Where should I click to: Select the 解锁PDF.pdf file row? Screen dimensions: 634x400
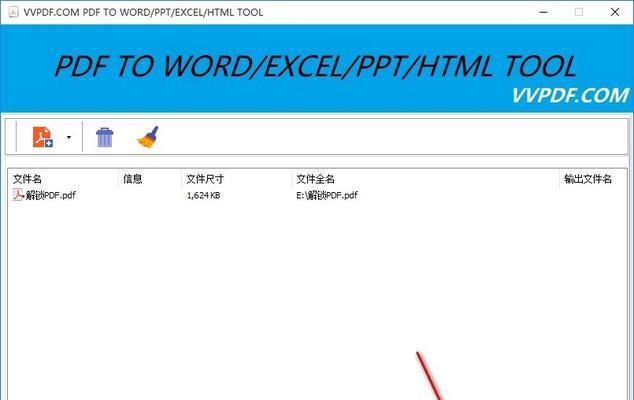[317, 195]
